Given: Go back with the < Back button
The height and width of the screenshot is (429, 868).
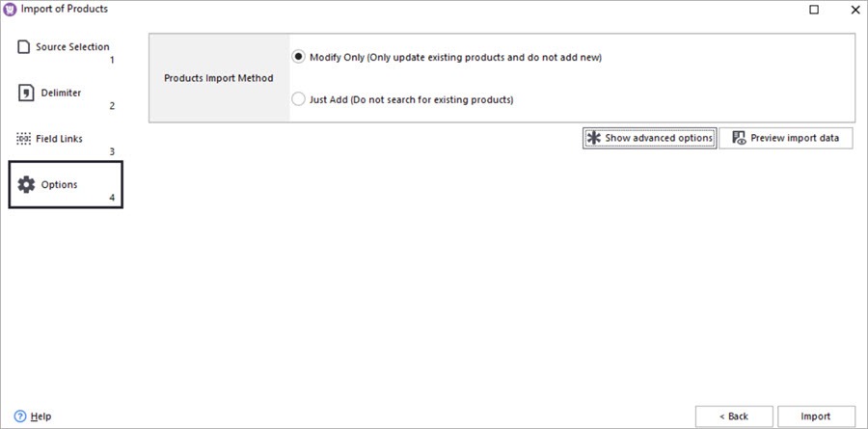Looking at the screenshot, I should click(733, 416).
